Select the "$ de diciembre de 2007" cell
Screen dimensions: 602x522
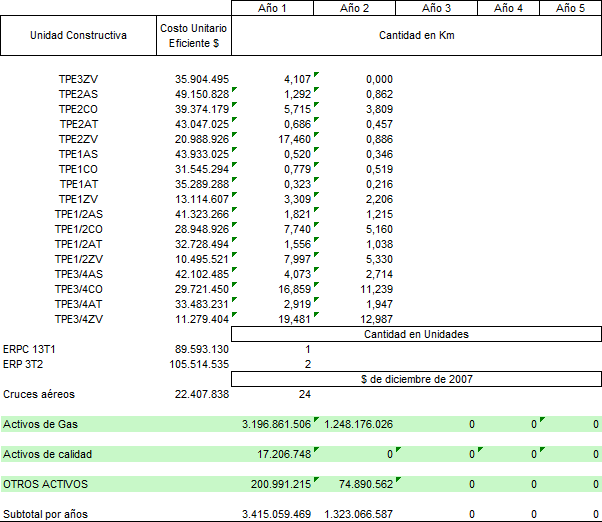pyautogui.click(x=416, y=379)
